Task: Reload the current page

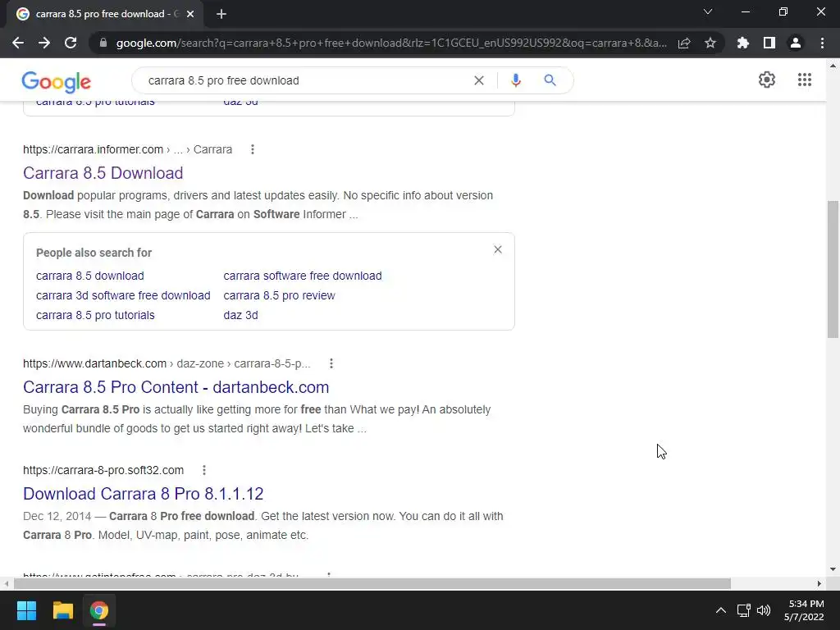Action: point(71,43)
